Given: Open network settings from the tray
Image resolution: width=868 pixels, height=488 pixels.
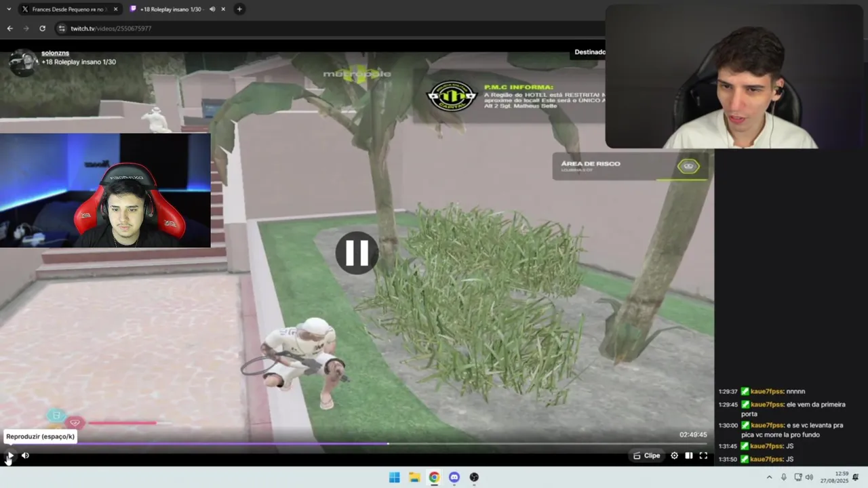Looking at the screenshot, I should [x=798, y=477].
